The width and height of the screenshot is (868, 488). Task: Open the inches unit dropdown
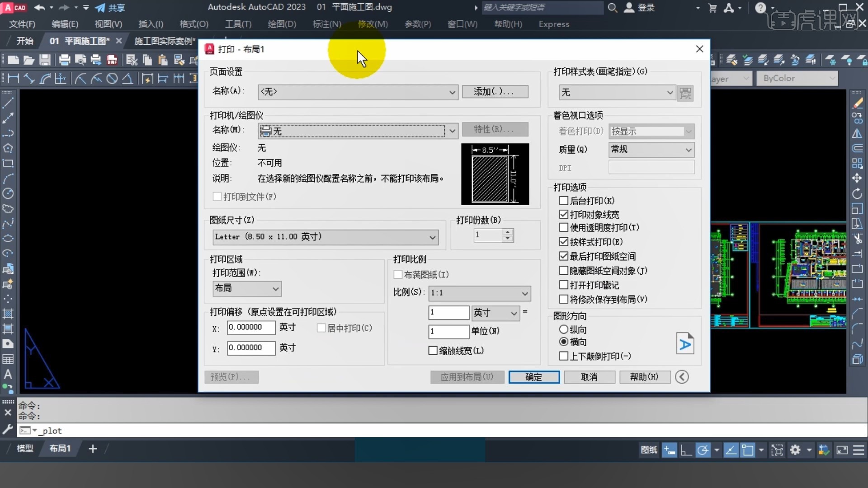click(x=496, y=313)
